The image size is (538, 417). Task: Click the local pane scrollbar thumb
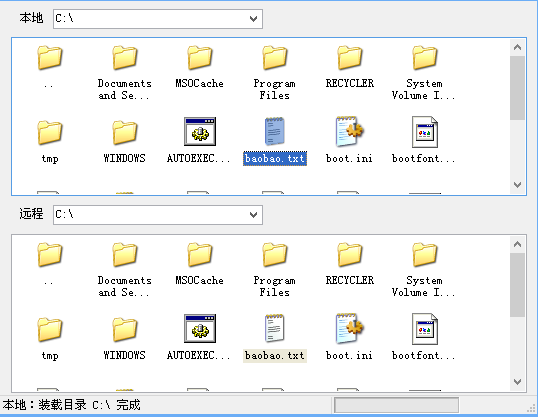click(x=517, y=88)
